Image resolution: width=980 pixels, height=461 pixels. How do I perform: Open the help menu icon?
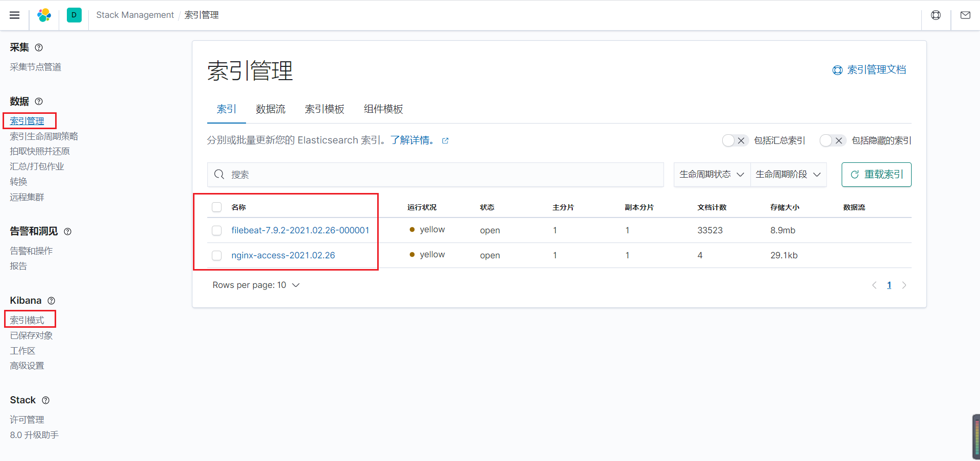click(x=936, y=15)
